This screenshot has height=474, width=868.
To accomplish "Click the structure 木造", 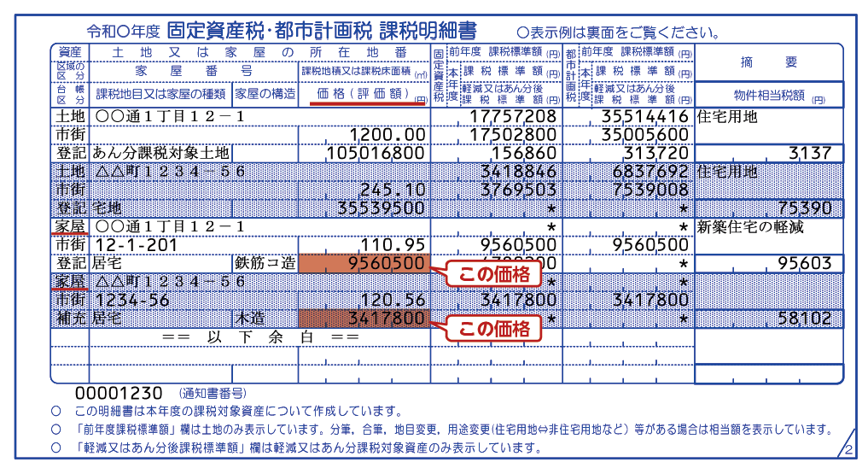I will [250, 318].
